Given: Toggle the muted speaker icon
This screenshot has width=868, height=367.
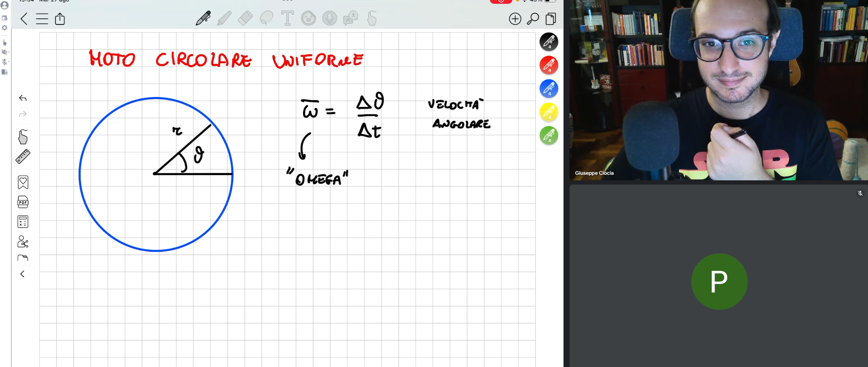Looking at the screenshot, I should [x=4, y=52].
